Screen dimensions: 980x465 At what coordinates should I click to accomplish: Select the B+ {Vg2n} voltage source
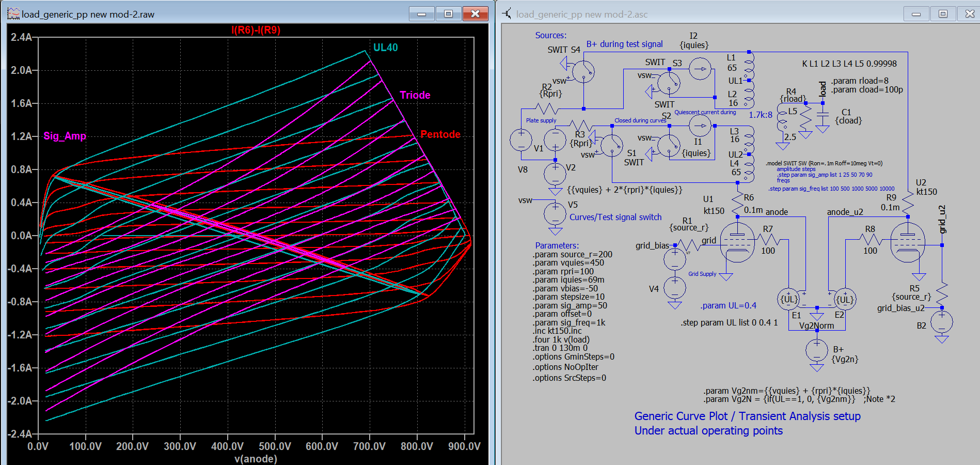tap(817, 351)
